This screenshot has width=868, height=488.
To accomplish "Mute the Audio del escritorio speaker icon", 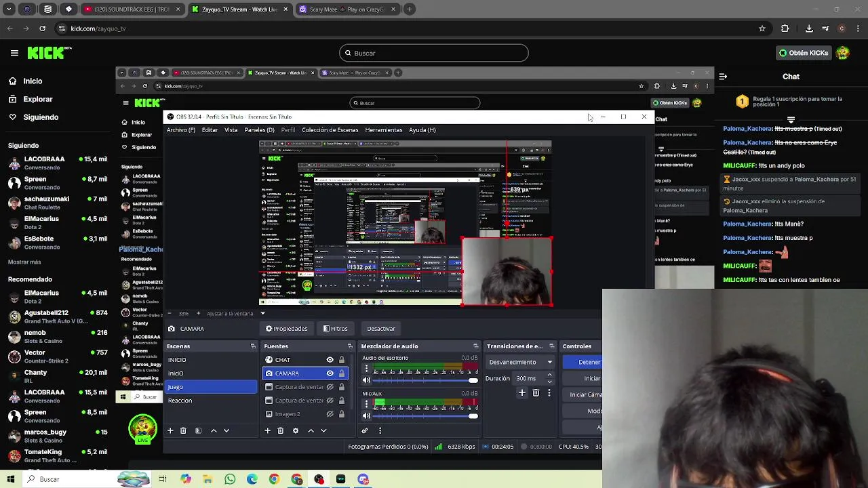I will pyautogui.click(x=367, y=380).
